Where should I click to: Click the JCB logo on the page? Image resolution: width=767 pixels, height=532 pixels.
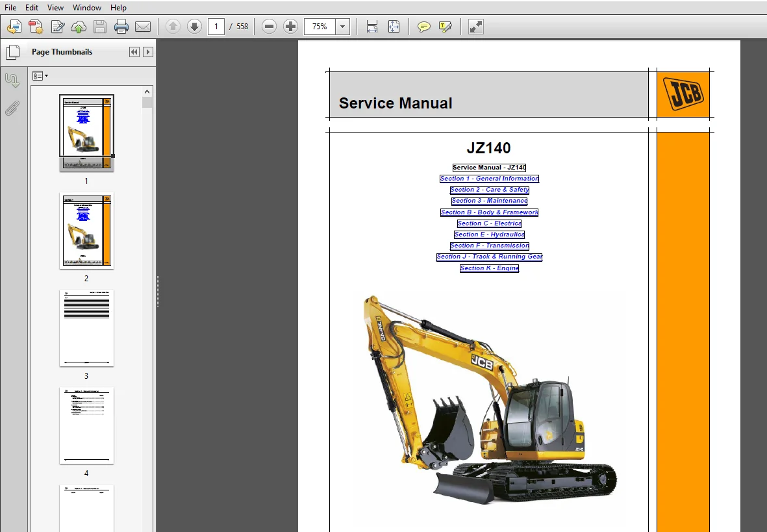pos(683,94)
